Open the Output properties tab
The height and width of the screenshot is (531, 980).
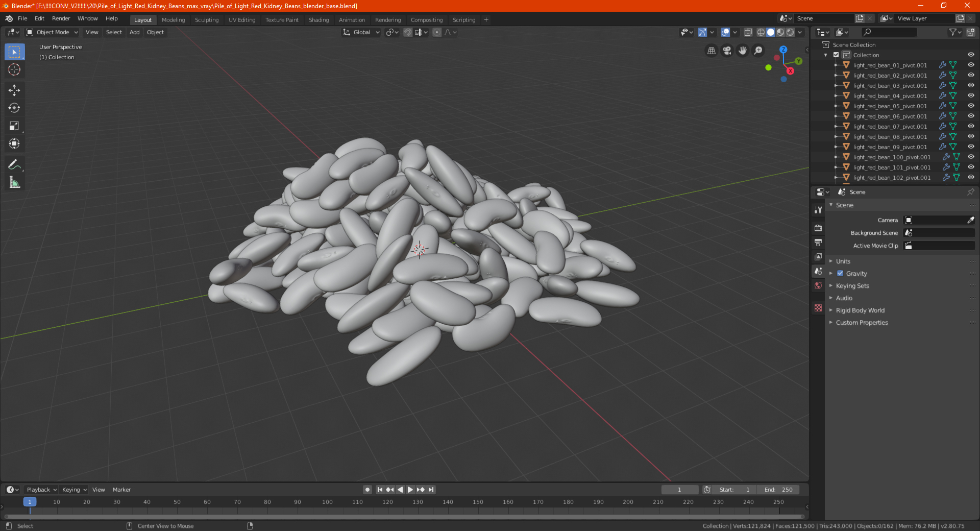click(x=818, y=242)
